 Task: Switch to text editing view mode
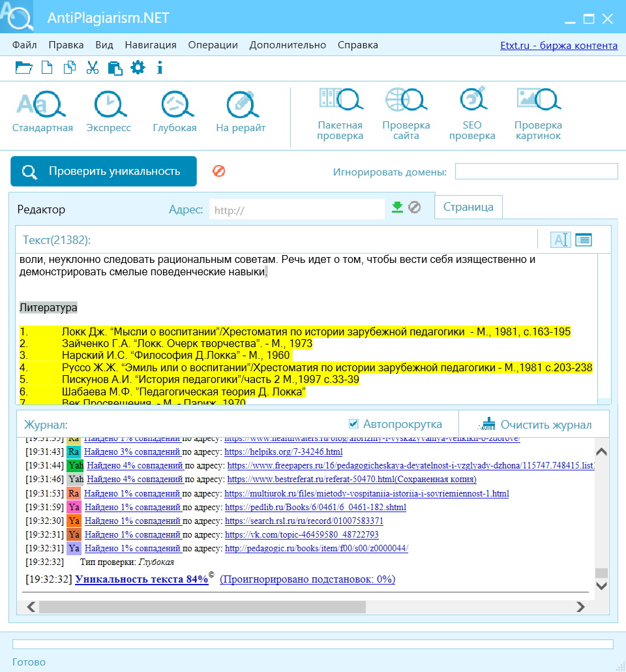point(560,240)
